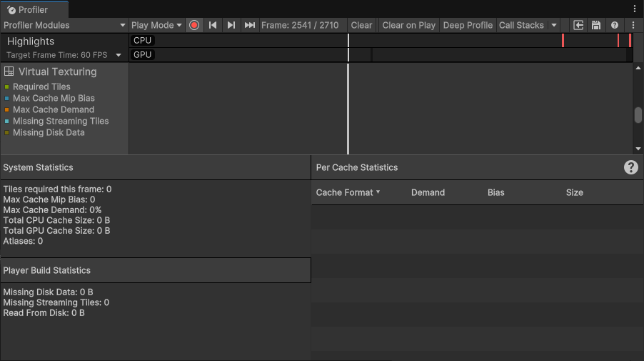
Task: Jump to the current frame
Action: click(x=250, y=25)
